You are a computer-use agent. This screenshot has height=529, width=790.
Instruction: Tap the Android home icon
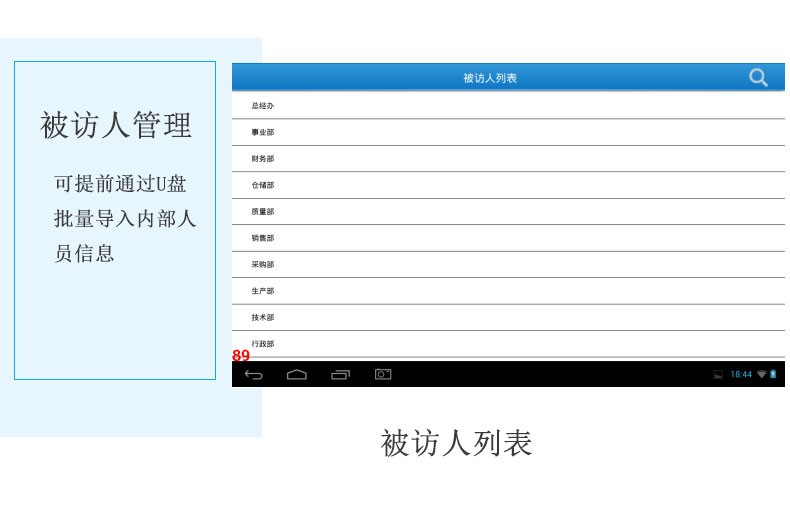297,374
